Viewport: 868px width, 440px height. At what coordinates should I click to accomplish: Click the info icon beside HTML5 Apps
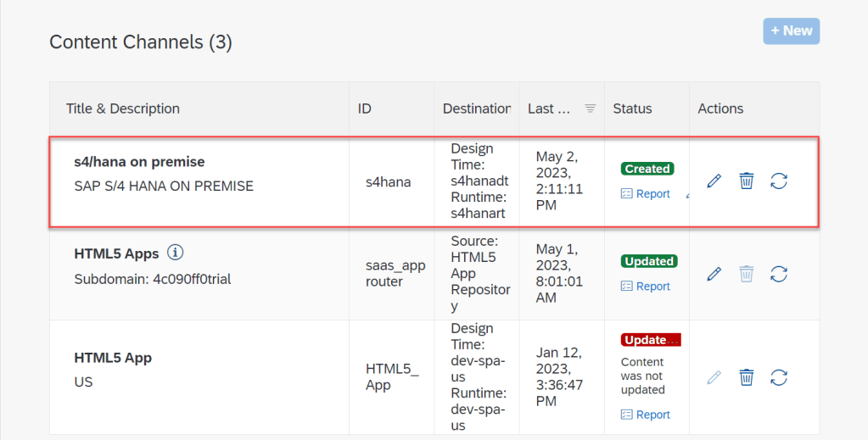coord(176,253)
